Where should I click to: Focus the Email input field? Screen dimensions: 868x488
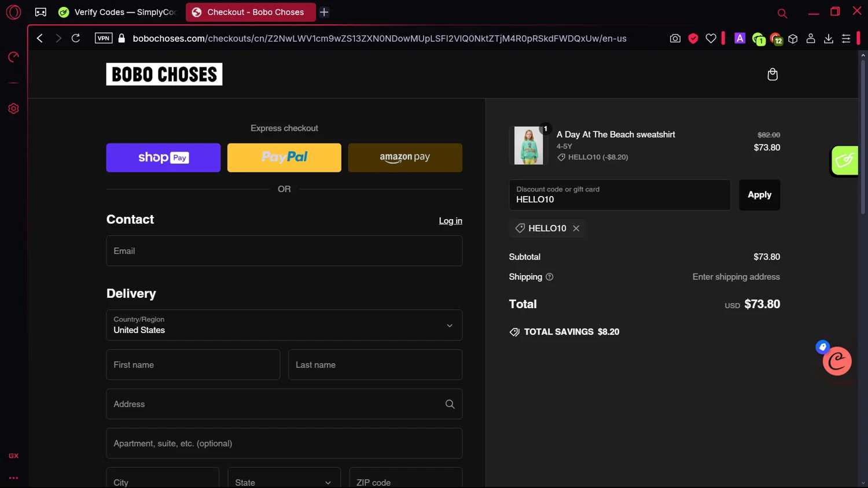point(284,251)
